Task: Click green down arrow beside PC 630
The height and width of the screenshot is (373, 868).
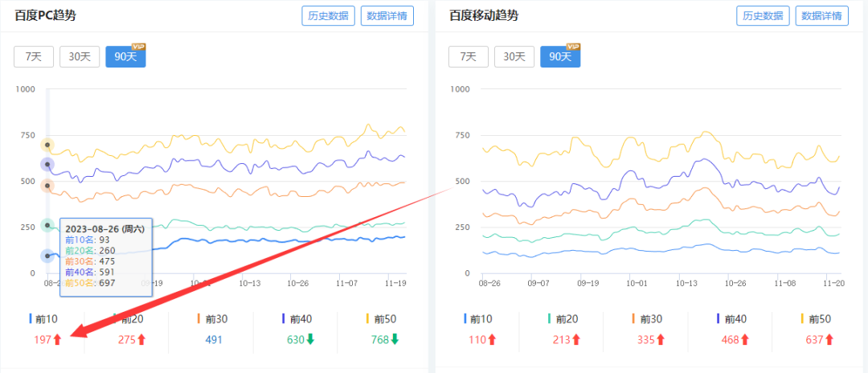Action: [x=310, y=340]
